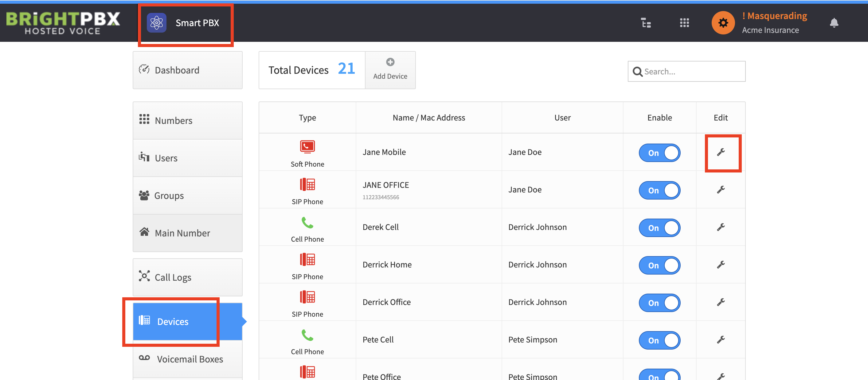Click the Groups people icon
Screen dimensions: 868x380
coord(144,195)
